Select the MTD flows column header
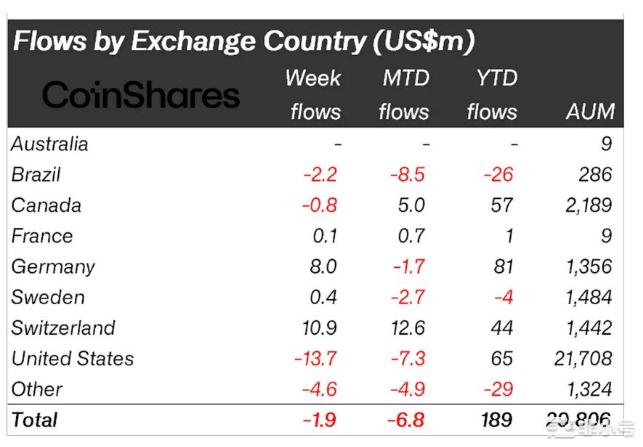Screen dimensions: 643x447 403,95
